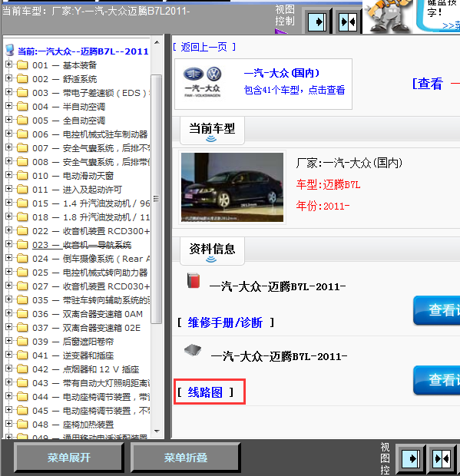
Task: Open the 资料信息 section tab
Action: [x=212, y=251]
